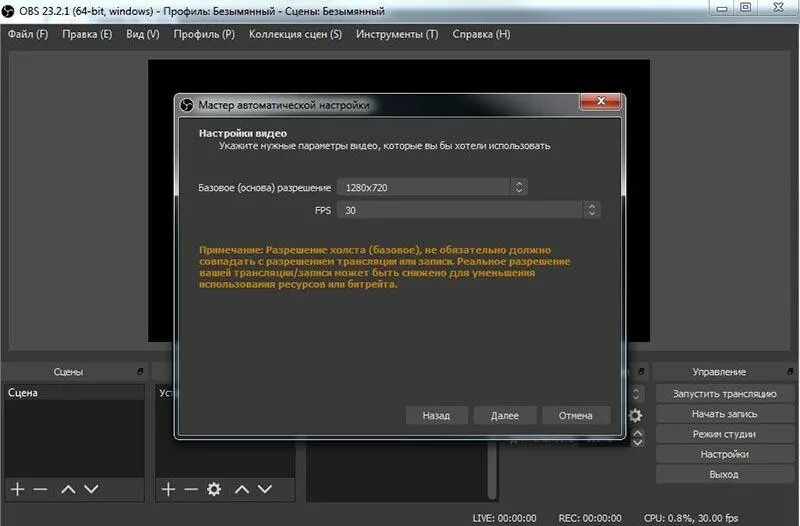Adjust the duration stepper beside Режим студии

[x=637, y=438]
